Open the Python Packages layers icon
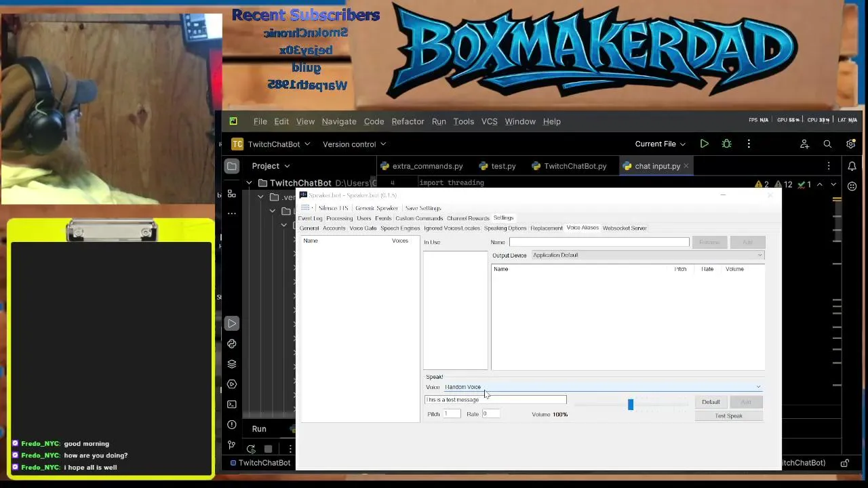 point(232,364)
